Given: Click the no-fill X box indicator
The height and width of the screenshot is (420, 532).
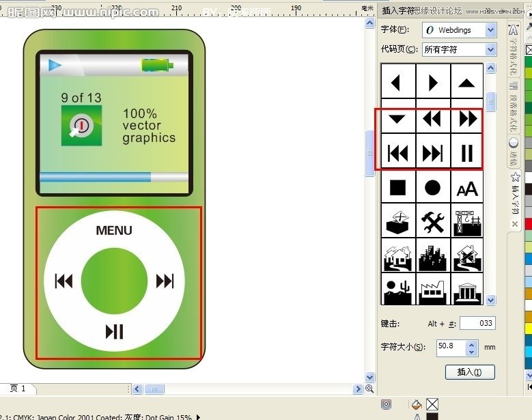Looking at the screenshot, I should [x=432, y=404].
